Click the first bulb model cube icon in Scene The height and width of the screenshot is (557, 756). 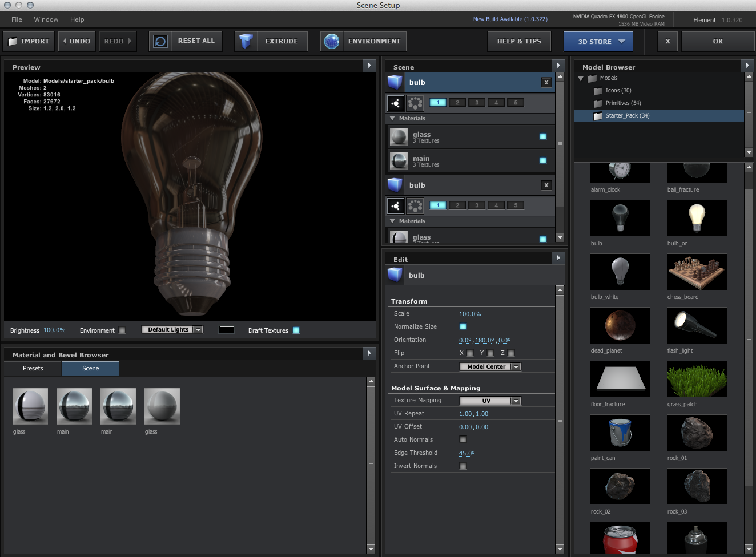(395, 82)
